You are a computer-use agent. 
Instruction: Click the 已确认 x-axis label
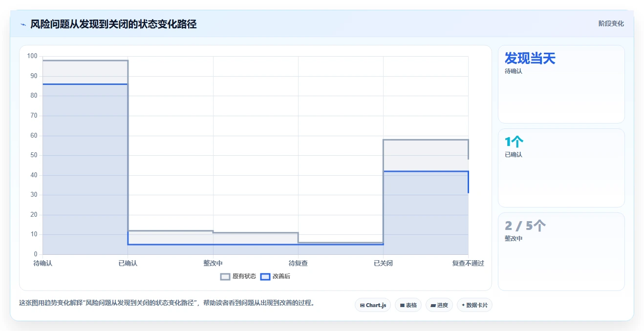coord(128,263)
